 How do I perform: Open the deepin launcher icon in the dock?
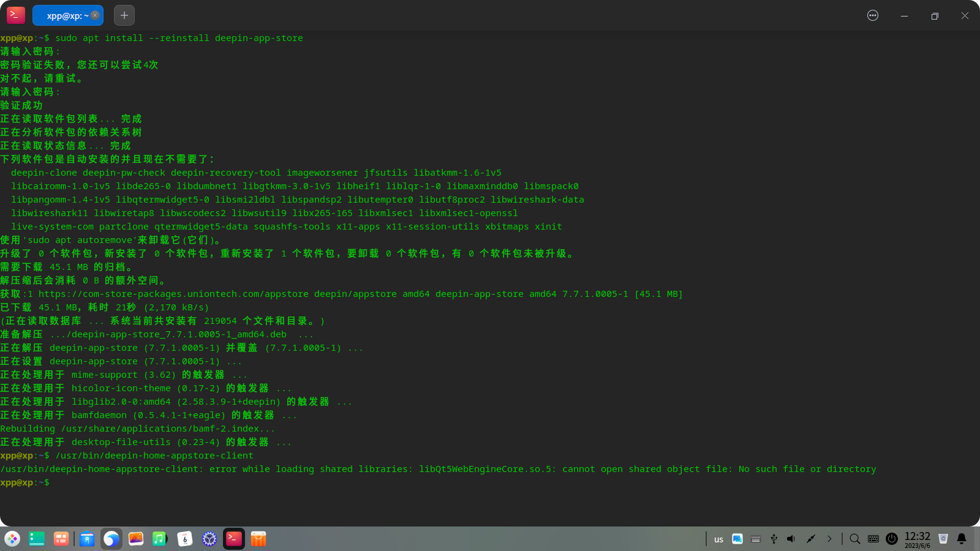point(12,539)
